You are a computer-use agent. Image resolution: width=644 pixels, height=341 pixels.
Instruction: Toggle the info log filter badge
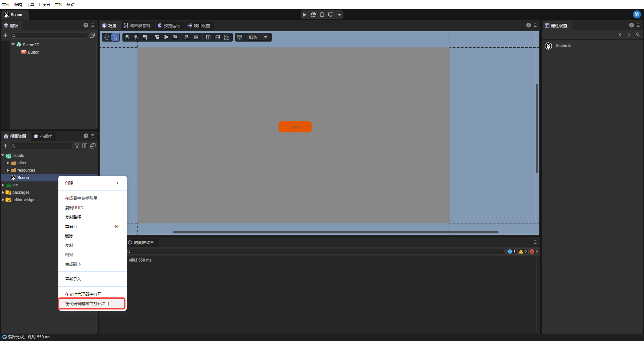coord(511,251)
